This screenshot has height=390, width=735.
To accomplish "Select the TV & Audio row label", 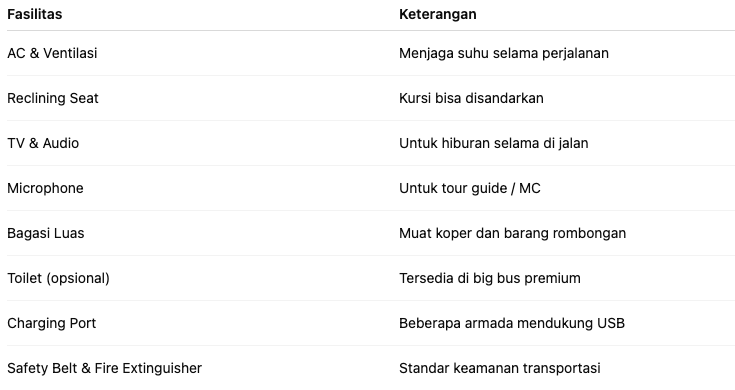I will point(43,143).
